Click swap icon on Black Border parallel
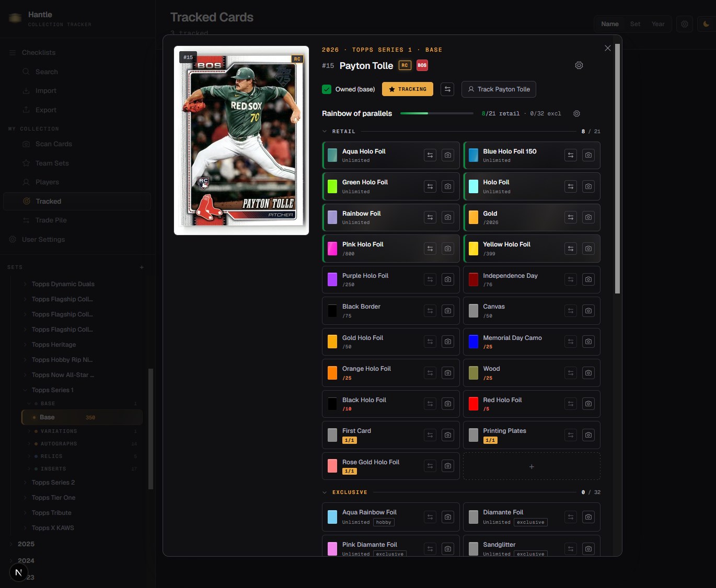Image resolution: width=716 pixels, height=588 pixels. (x=430, y=311)
